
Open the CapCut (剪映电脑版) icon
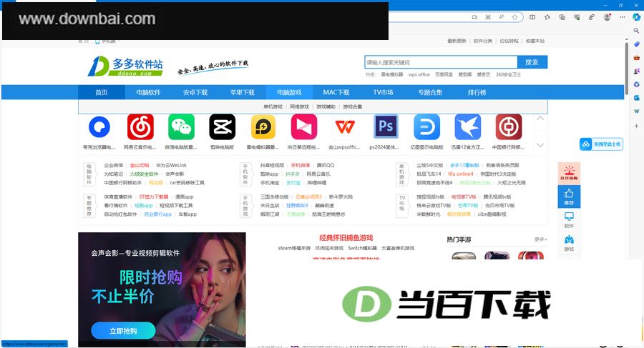coord(223,127)
